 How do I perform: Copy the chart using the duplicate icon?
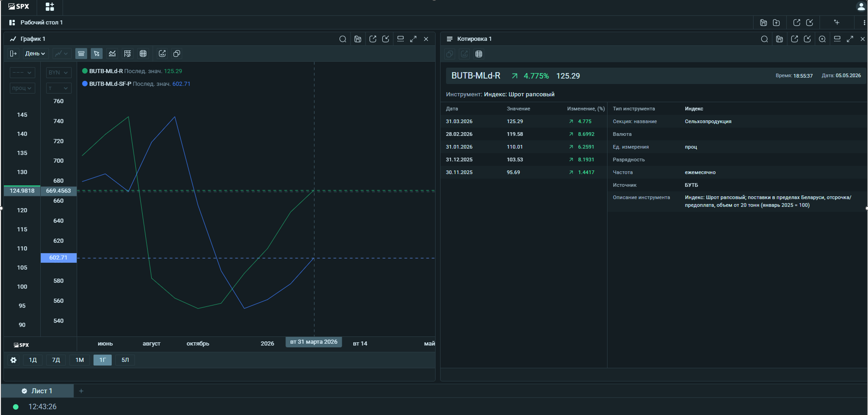point(177,54)
